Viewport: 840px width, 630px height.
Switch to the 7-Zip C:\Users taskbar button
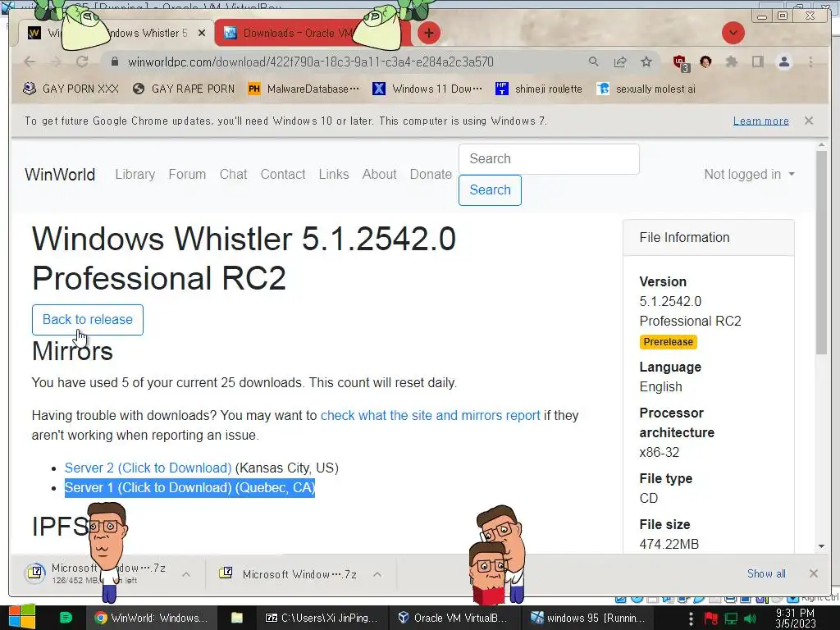point(322,619)
